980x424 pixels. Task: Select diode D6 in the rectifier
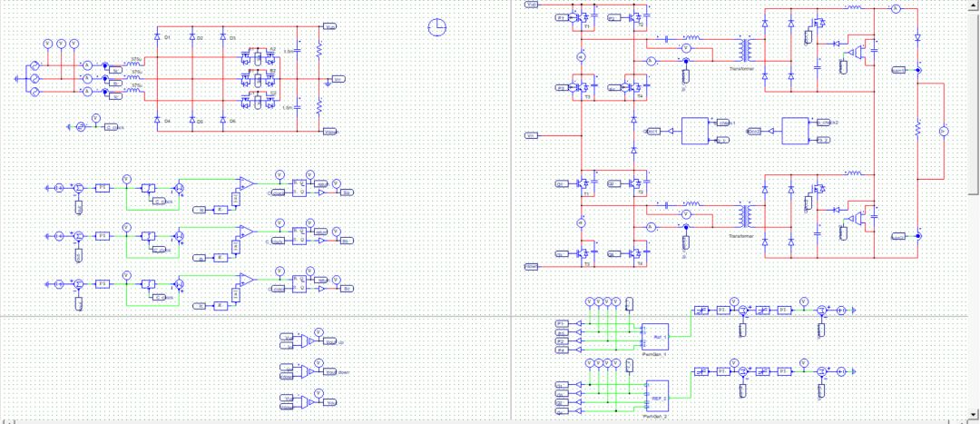click(222, 120)
